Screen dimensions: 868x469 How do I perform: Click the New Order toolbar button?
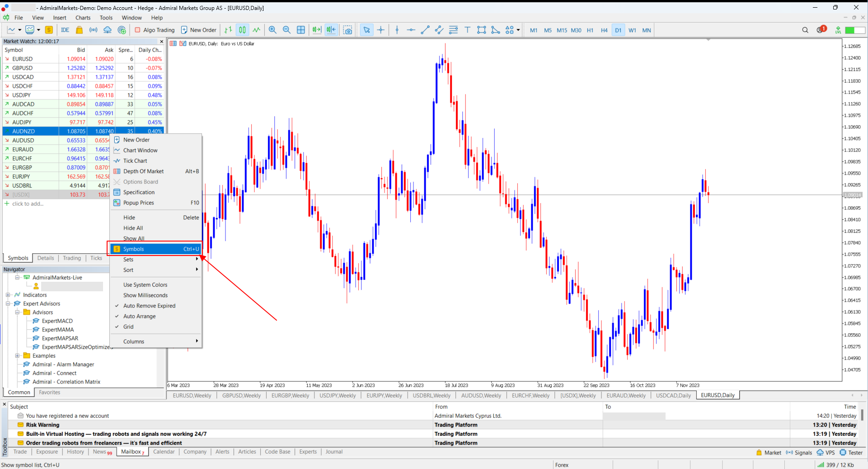tap(199, 30)
